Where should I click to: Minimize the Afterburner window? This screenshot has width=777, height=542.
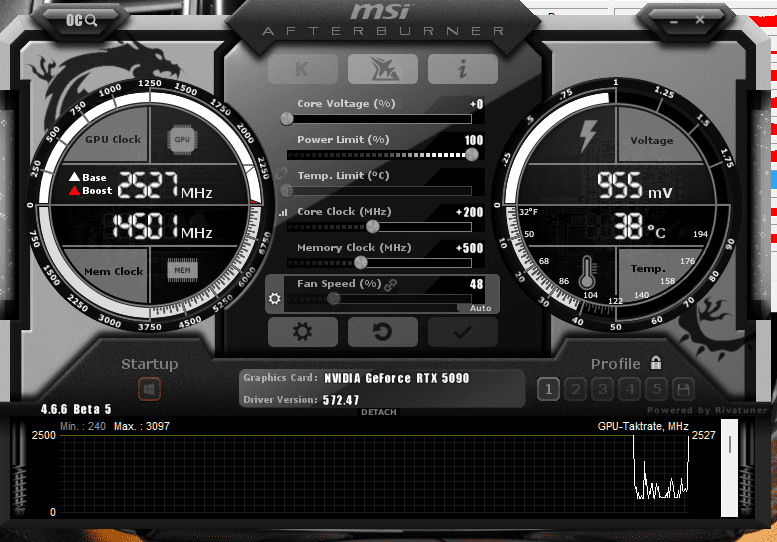click(673, 21)
